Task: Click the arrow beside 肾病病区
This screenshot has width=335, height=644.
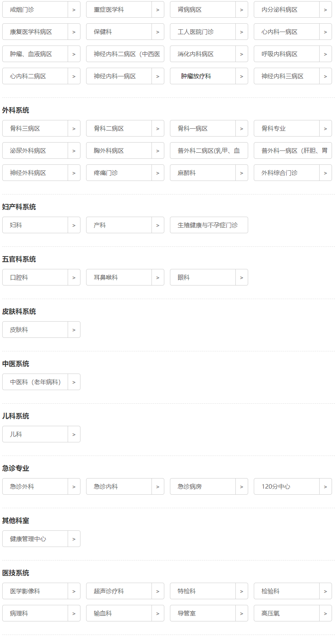Action: tap(241, 10)
